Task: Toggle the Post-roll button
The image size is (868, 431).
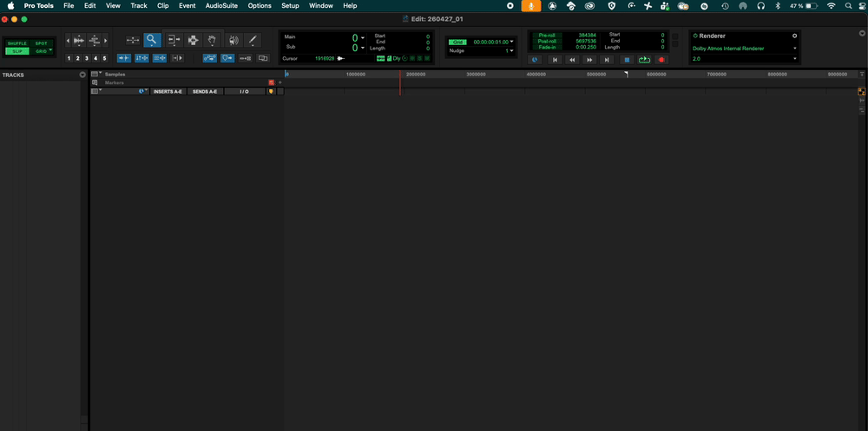Action: tap(547, 41)
